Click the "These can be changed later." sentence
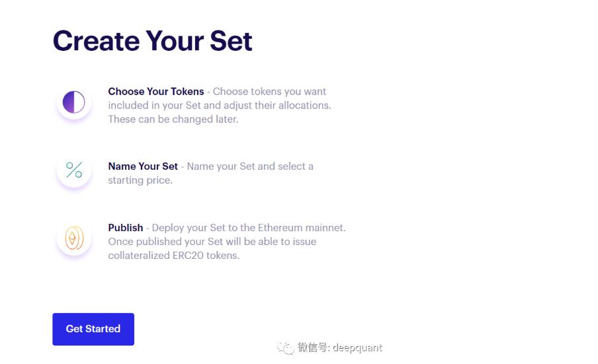The height and width of the screenshot is (364, 598). coord(173,120)
